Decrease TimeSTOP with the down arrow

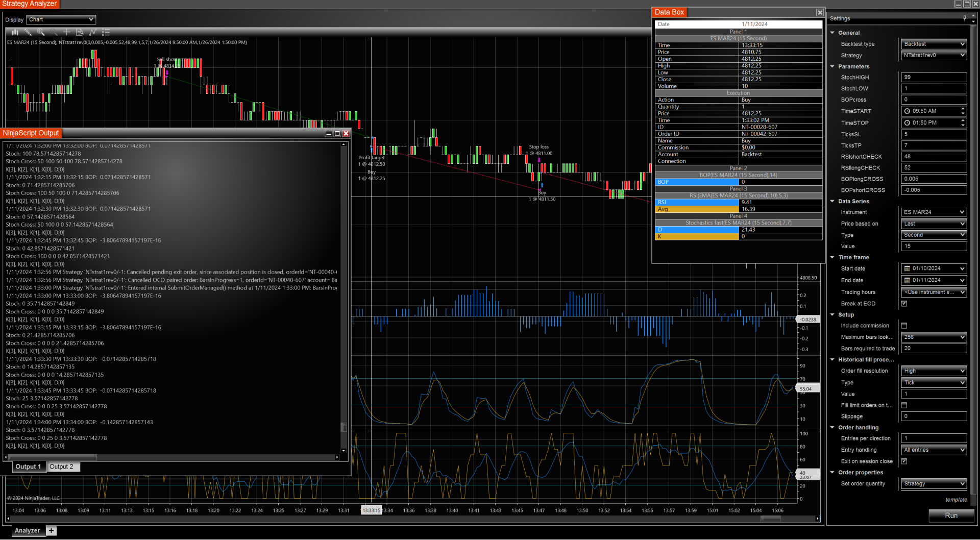(x=963, y=125)
